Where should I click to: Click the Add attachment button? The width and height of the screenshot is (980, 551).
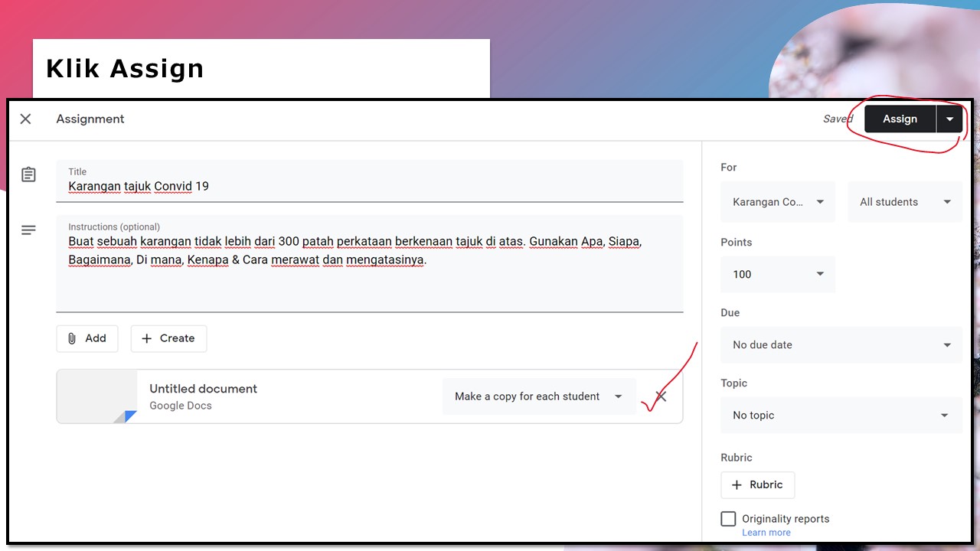(87, 338)
